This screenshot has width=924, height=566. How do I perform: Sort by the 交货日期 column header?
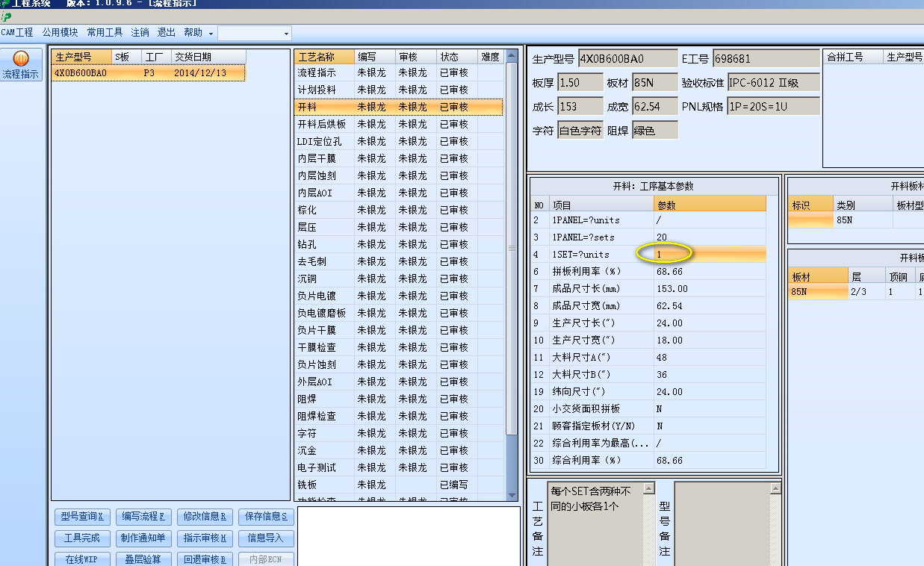[208, 57]
